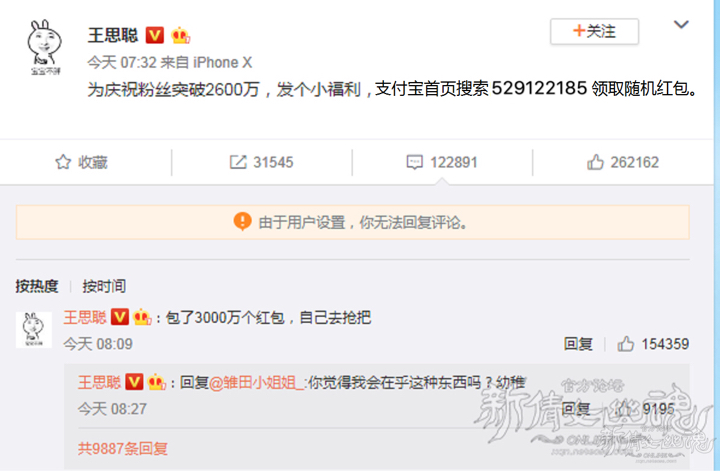720x471 pixels.
Task: Click the small avatar beside first comment
Action: (x=34, y=330)
